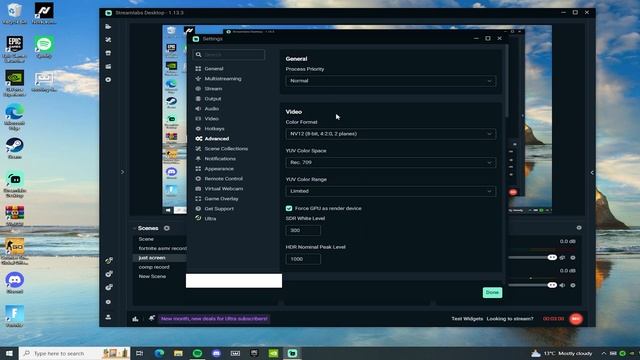The width and height of the screenshot is (640, 360).
Task: Toggle Force GPU as render device checkbox
Action: tap(289, 208)
